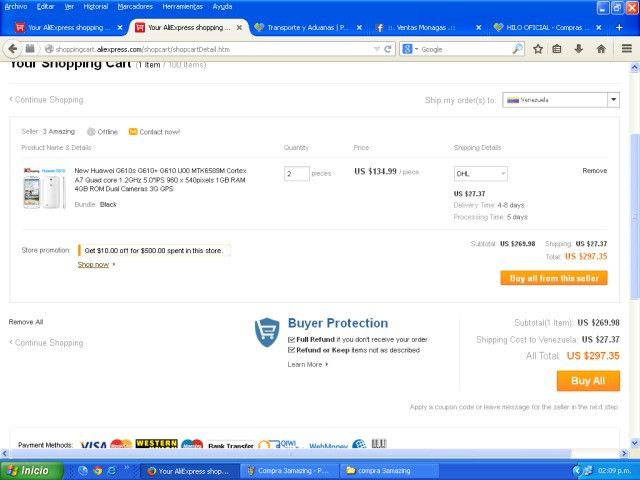This screenshot has width=640, height=480.
Task: Click the taskbar clock
Action: (x=614, y=471)
